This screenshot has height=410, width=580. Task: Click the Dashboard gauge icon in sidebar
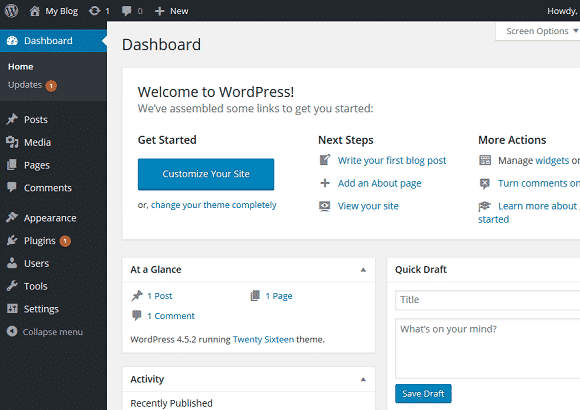click(12, 41)
